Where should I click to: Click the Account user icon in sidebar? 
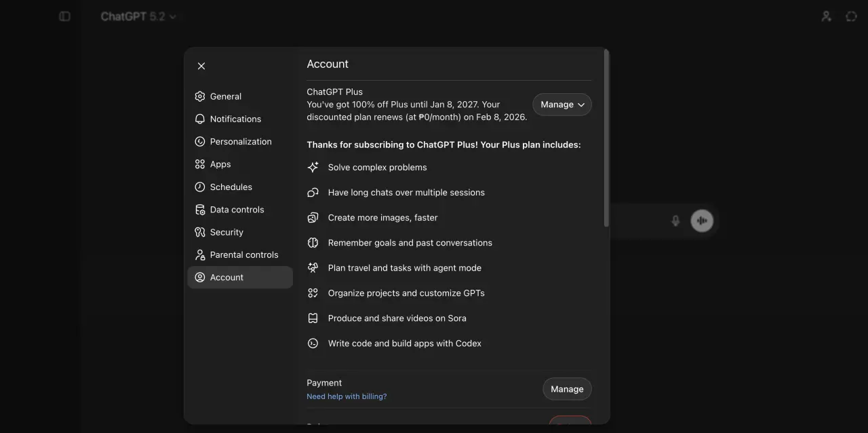pos(200,278)
